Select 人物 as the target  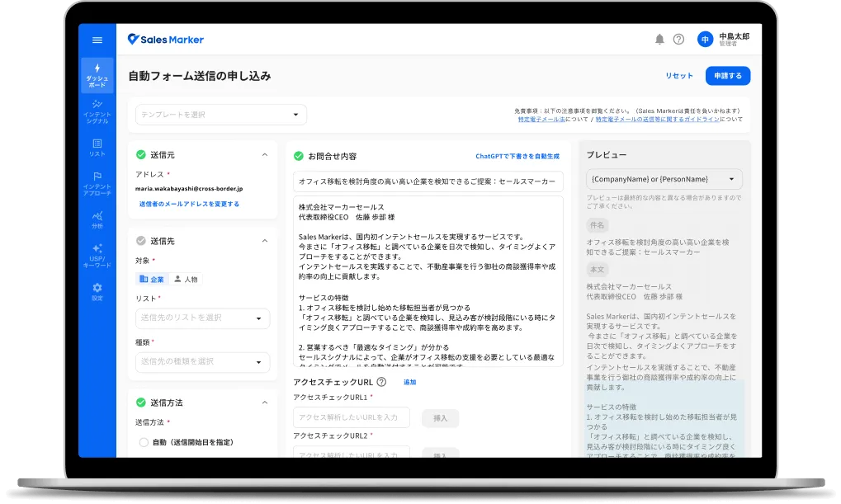[187, 279]
